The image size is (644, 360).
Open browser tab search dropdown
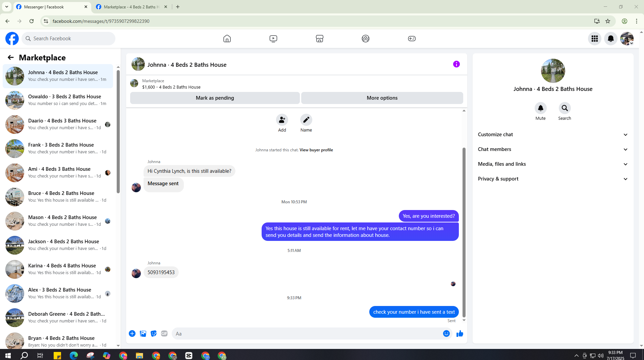point(6,7)
